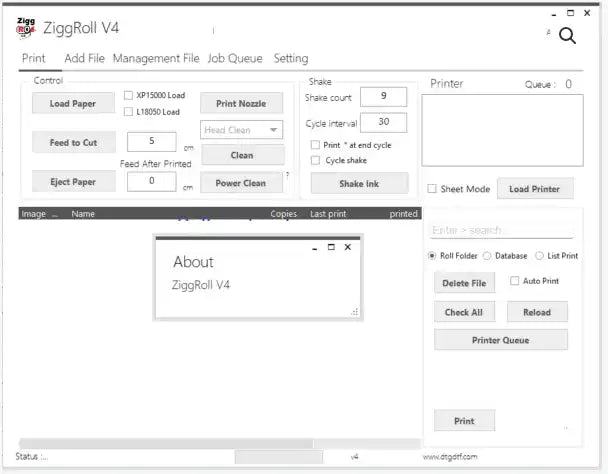Click the Printer list box
The height and width of the screenshot is (474, 608).
coord(503,130)
